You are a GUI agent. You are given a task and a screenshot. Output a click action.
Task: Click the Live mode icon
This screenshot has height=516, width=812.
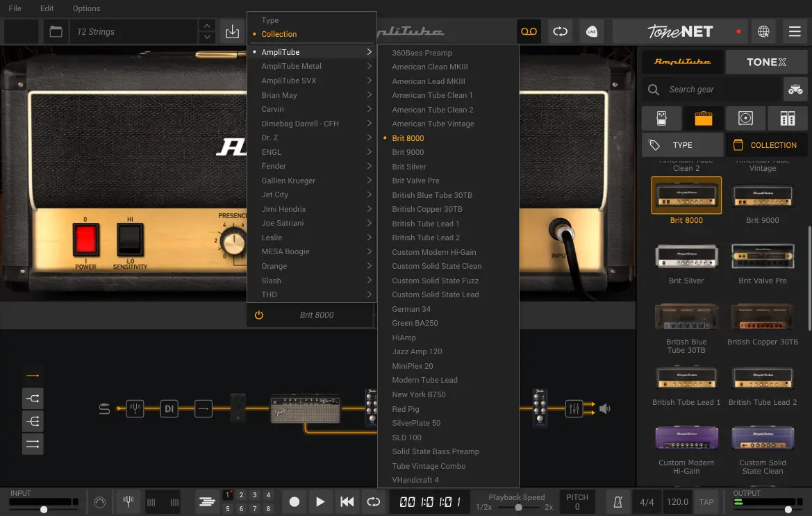592,32
